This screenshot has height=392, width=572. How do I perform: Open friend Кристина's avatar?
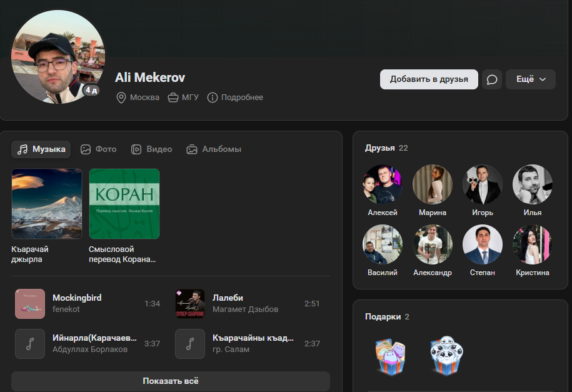click(x=532, y=244)
